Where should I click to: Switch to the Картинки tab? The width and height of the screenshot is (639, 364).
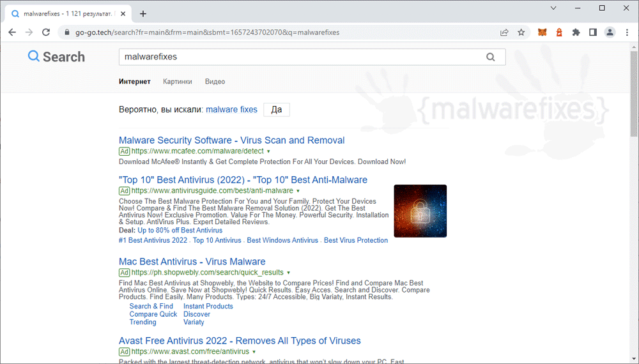coord(177,82)
